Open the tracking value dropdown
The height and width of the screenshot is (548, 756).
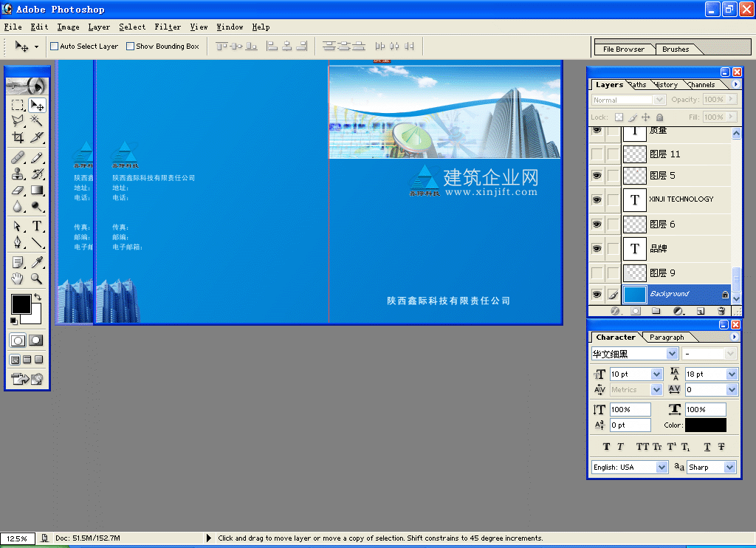[732, 390]
